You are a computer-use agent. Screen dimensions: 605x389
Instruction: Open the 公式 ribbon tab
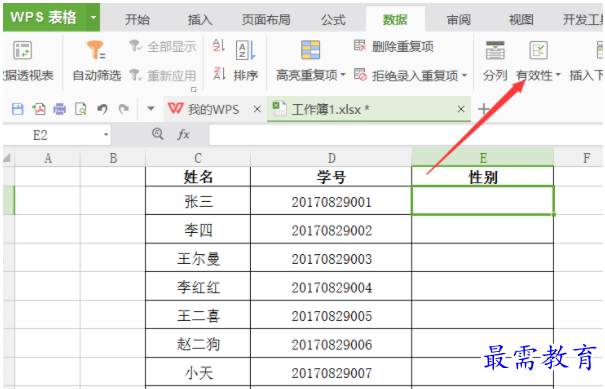pyautogui.click(x=333, y=19)
